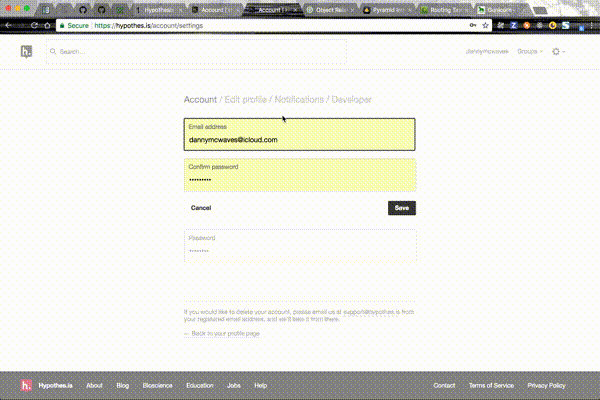Select the Account tab
The height and width of the screenshot is (400, 600).
tap(200, 100)
